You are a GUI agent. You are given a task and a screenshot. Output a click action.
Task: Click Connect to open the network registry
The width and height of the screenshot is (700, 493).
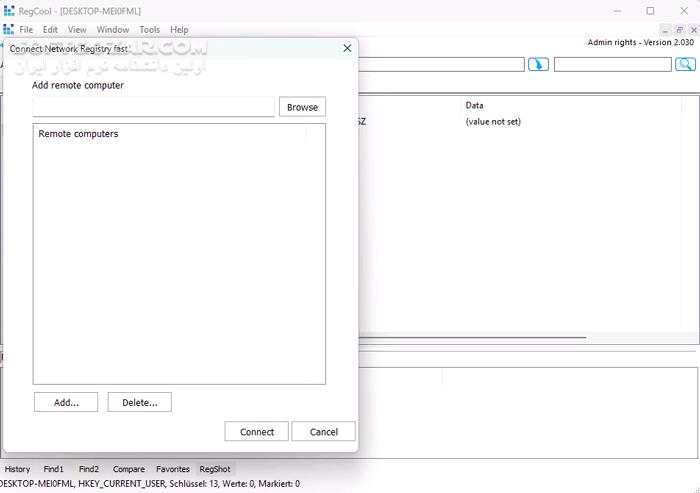257,432
